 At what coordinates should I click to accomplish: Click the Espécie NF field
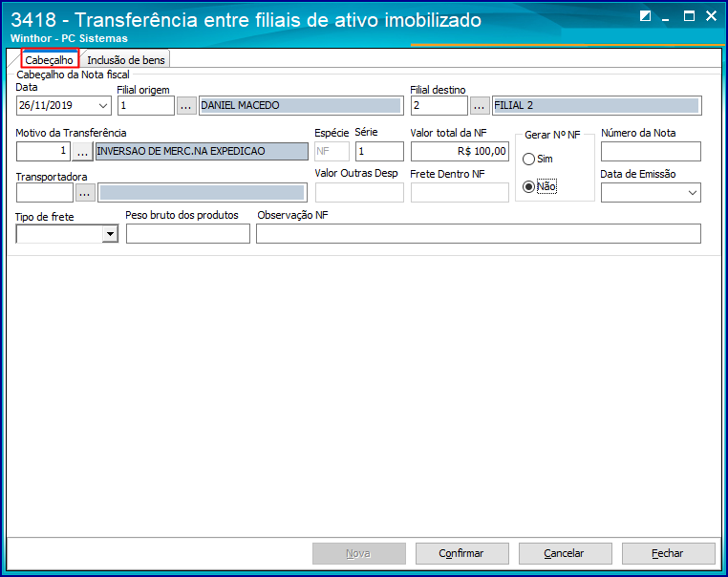coord(332,151)
